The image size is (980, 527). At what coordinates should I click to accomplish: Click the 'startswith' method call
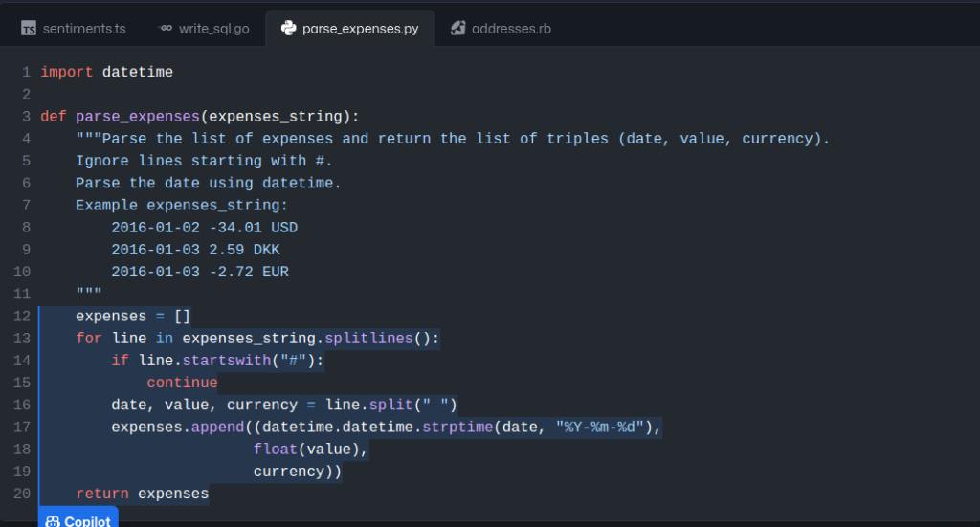pos(227,361)
